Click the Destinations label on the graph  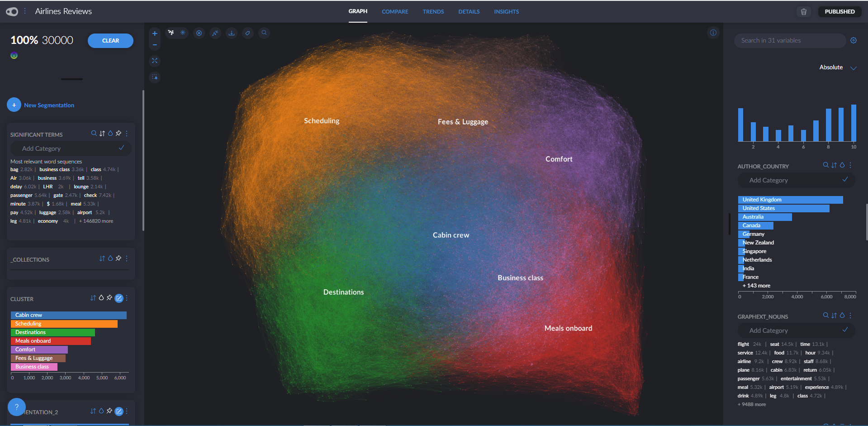tap(344, 292)
